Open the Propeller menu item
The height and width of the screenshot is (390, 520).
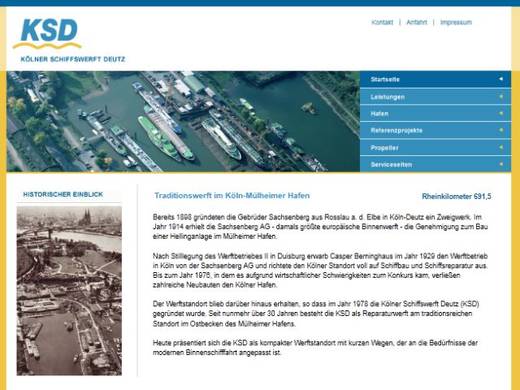435,147
